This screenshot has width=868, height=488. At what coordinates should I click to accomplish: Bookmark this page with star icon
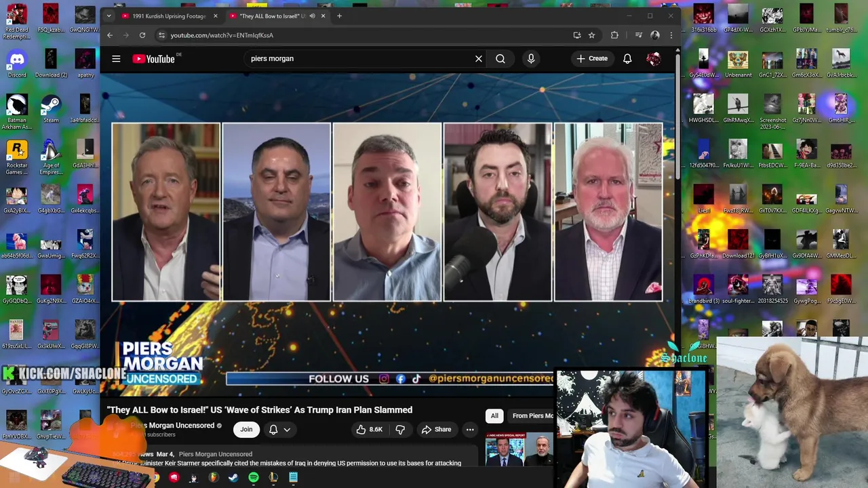(591, 35)
